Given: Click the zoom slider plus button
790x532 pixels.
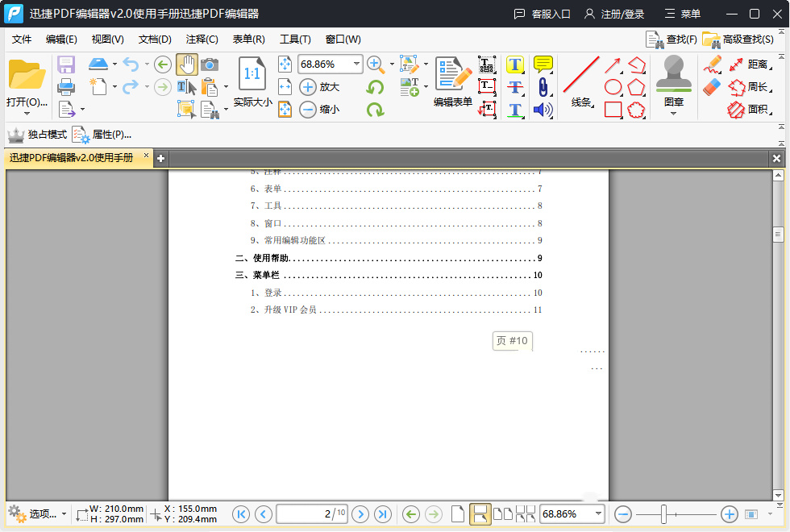Looking at the screenshot, I should click(x=729, y=514).
